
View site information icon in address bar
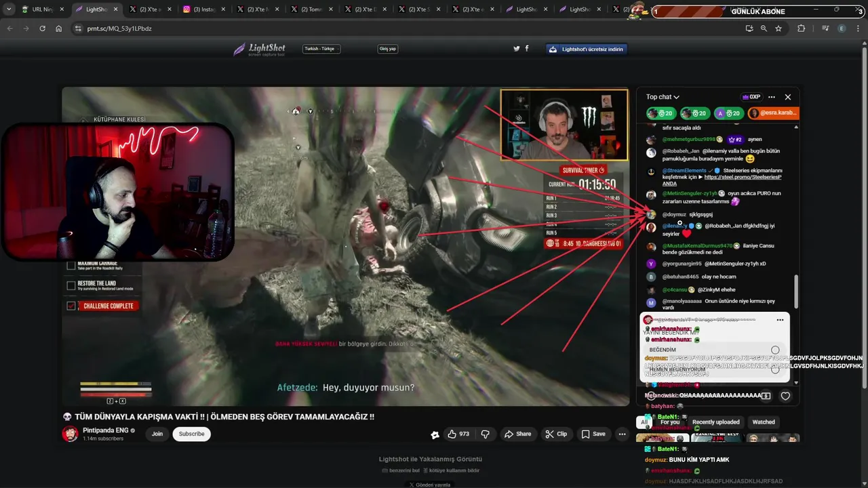pos(78,28)
